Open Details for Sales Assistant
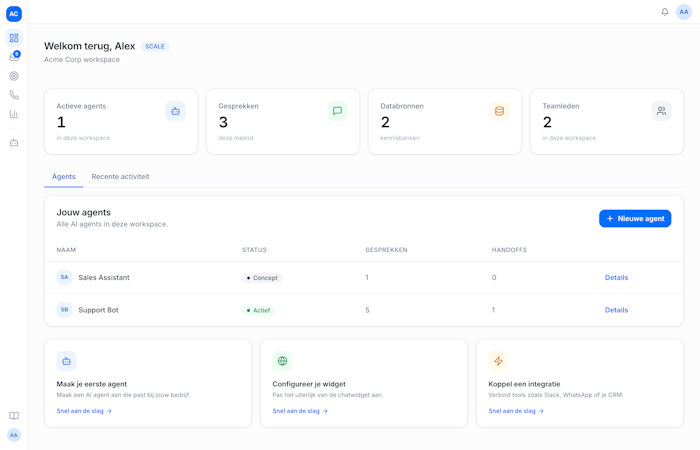The image size is (700, 450). coord(616,278)
